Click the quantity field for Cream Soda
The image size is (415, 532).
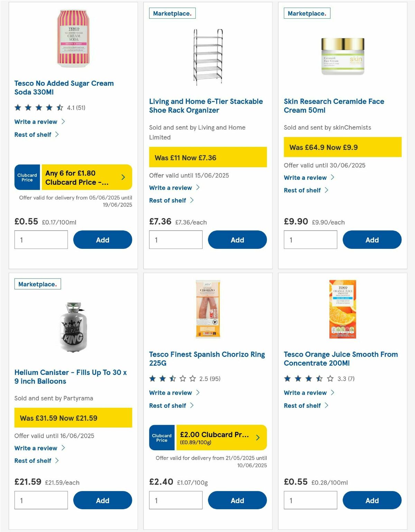(x=41, y=240)
